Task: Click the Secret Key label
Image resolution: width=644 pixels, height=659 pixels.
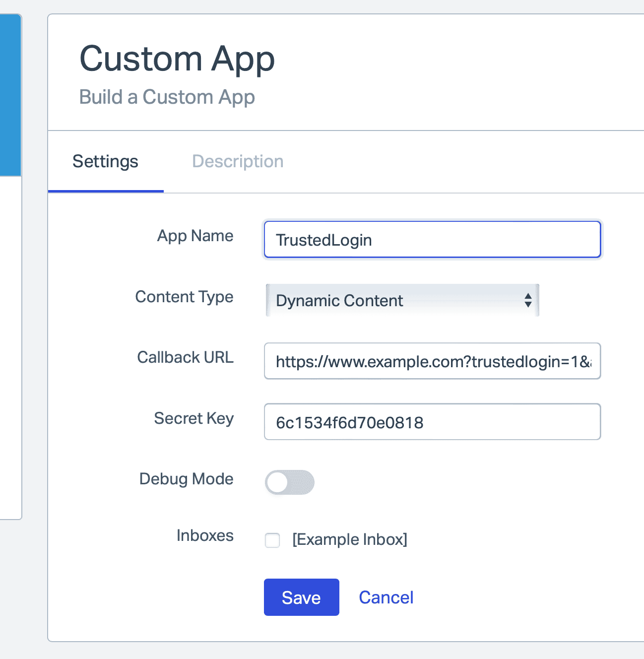Action: [194, 418]
